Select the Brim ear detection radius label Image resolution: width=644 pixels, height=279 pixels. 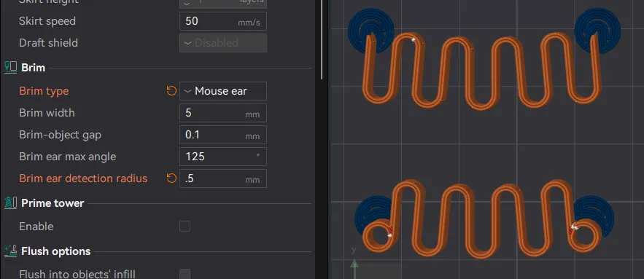click(83, 178)
